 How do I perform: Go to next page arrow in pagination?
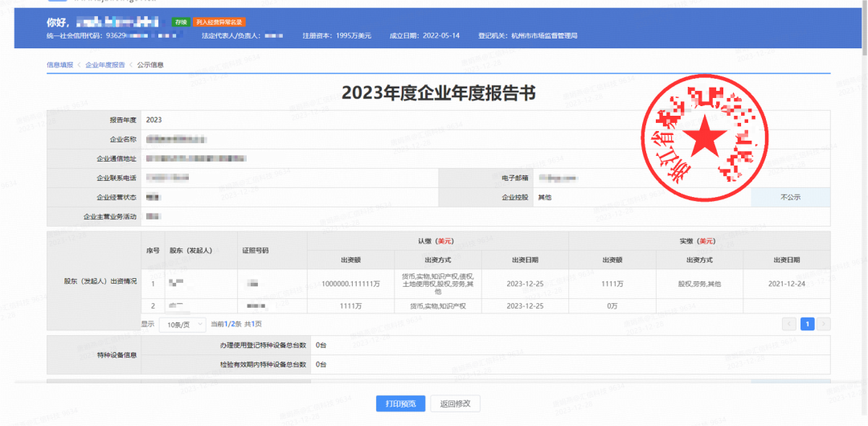coord(825,324)
